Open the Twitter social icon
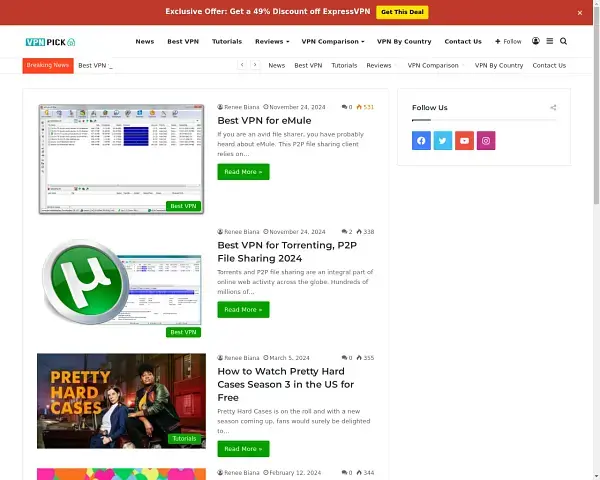This screenshot has width=600, height=480. pyautogui.click(x=443, y=141)
